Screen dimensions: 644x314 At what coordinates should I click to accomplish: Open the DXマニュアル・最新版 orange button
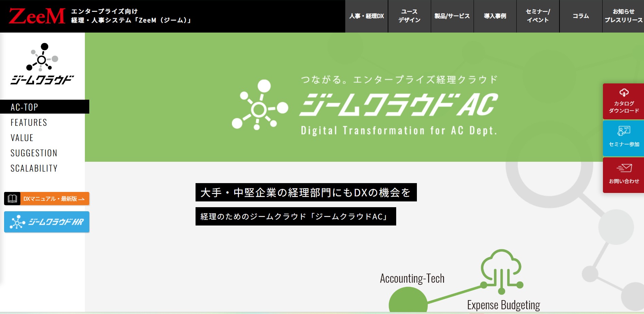[47, 199]
